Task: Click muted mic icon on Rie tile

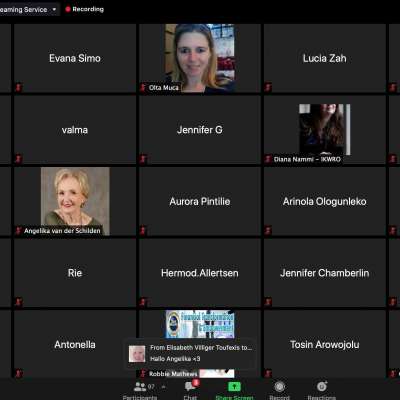Action: [19, 302]
